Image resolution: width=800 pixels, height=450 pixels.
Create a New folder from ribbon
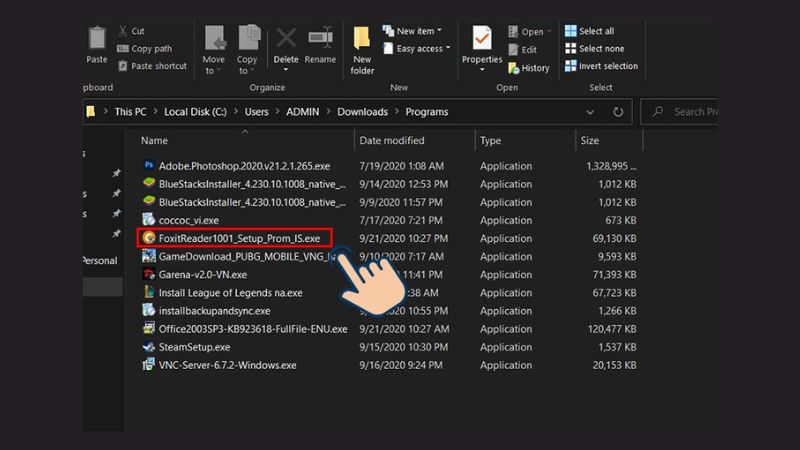(x=362, y=50)
